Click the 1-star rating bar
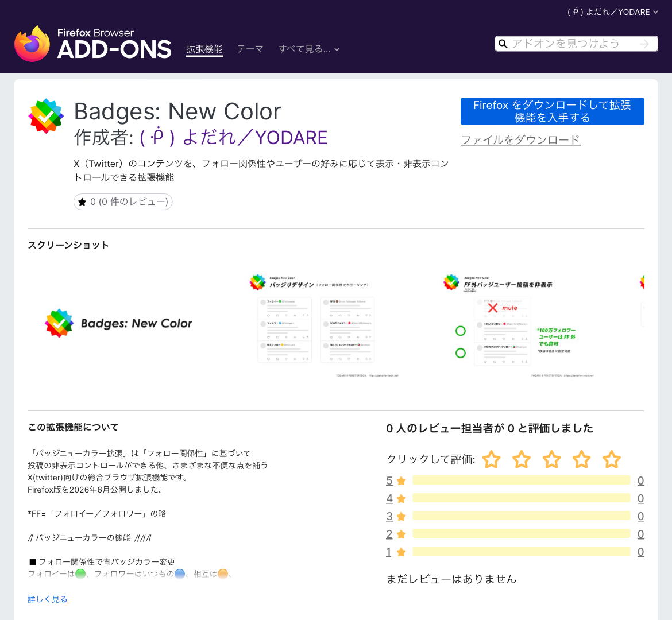The height and width of the screenshot is (620, 672). coord(521,551)
